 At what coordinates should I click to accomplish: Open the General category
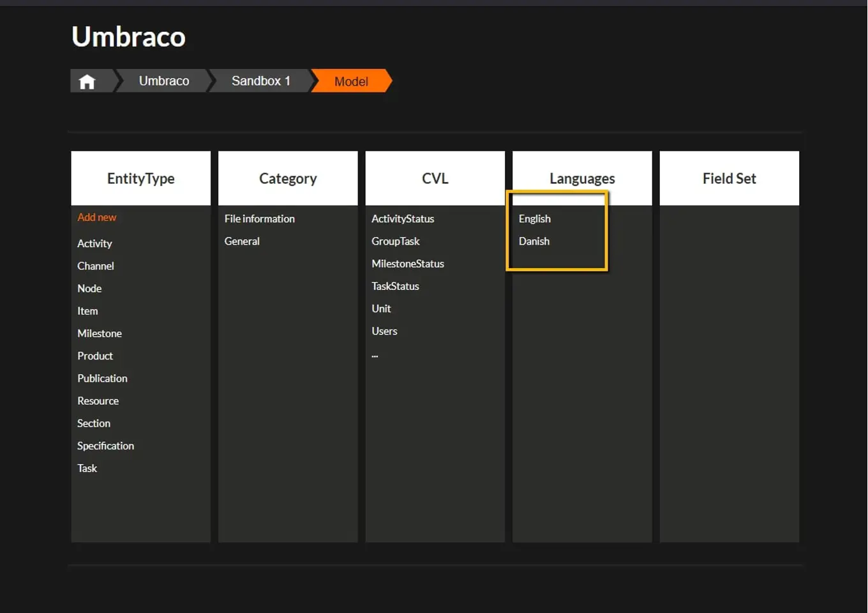[242, 241]
